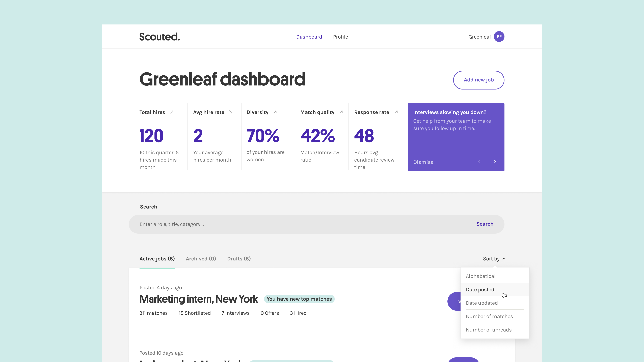The image size is (644, 362).
Task: Go to next tip with right chevron
Action: 495,162
